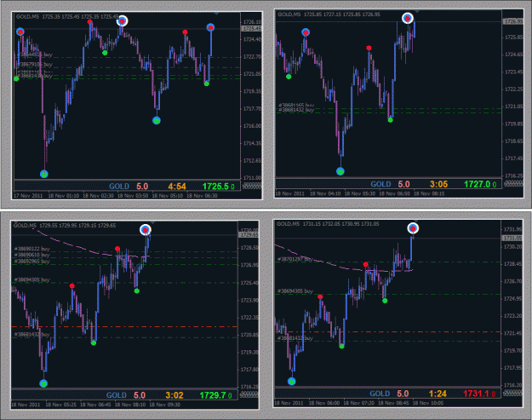
Task: Click the 1716.20 price axis label
Action: coord(512,385)
